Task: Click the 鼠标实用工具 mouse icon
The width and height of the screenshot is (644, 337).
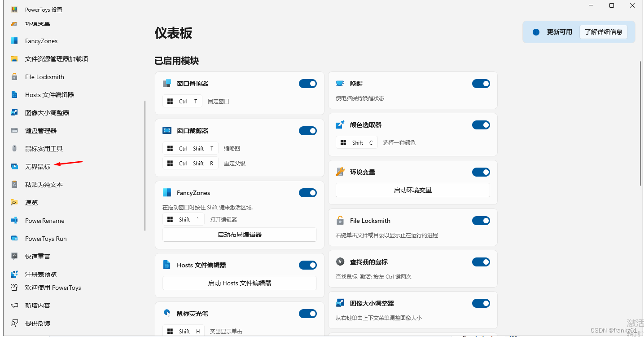Action: tap(14, 149)
